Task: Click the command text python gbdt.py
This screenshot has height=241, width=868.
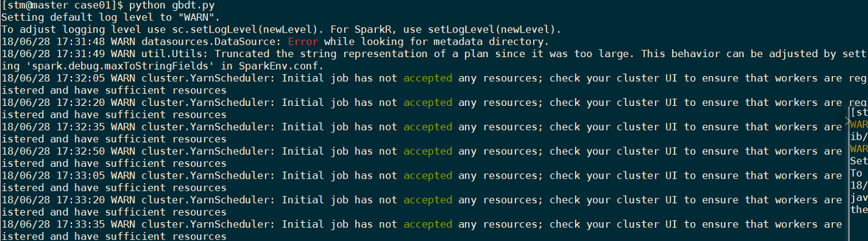Action: coord(171,5)
